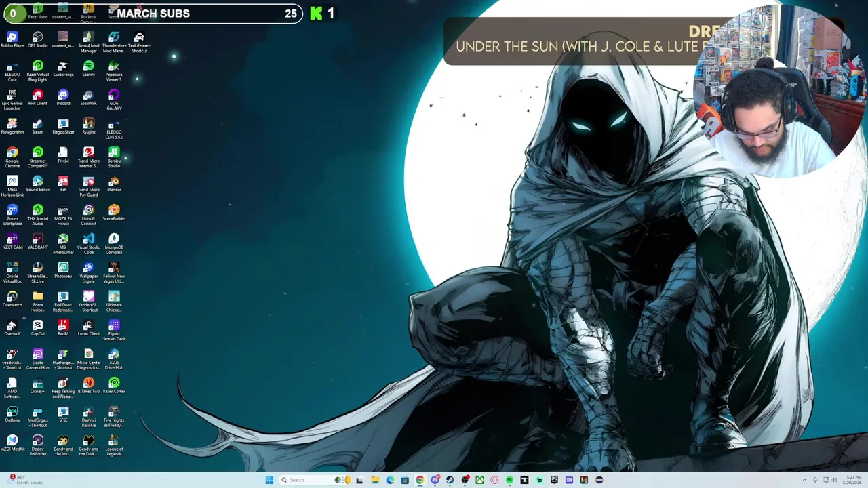This screenshot has height=488, width=868.
Task: Open RedM desktop shortcut
Action: click(x=63, y=328)
